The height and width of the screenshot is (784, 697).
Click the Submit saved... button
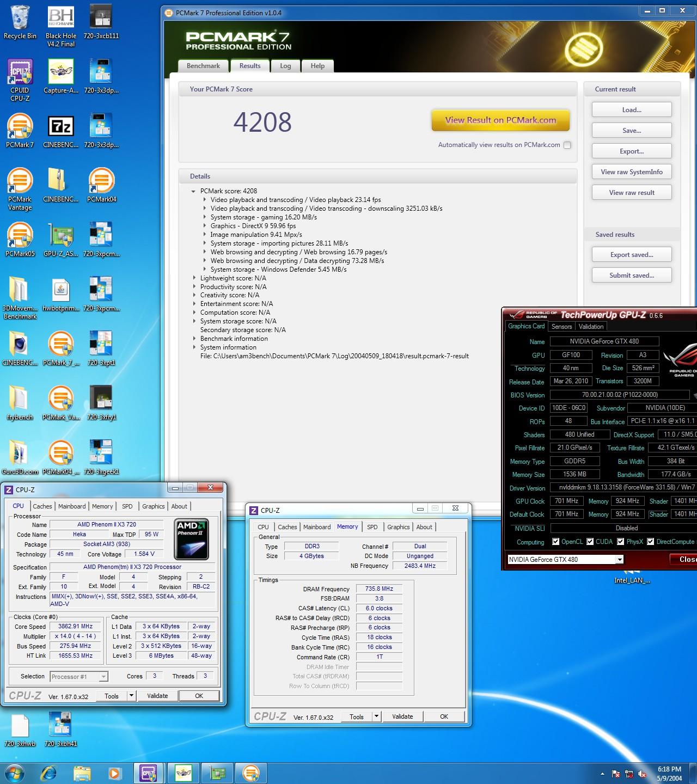click(x=632, y=275)
